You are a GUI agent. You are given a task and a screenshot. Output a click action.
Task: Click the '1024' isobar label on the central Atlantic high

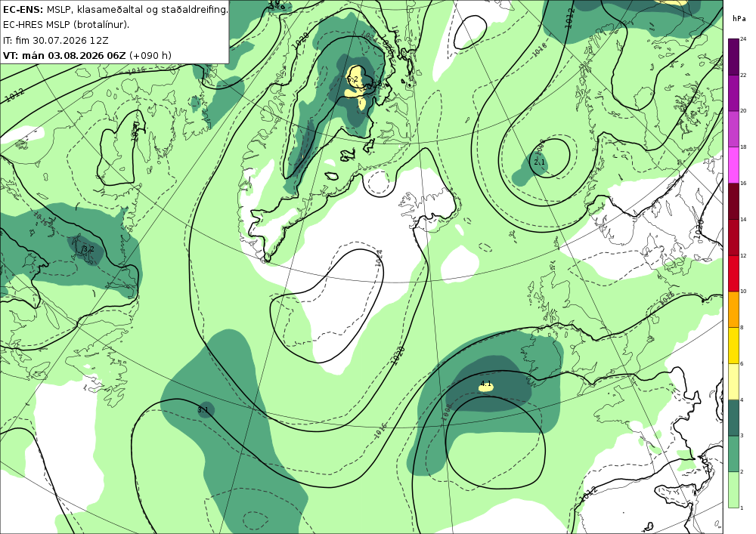tap(379, 258)
